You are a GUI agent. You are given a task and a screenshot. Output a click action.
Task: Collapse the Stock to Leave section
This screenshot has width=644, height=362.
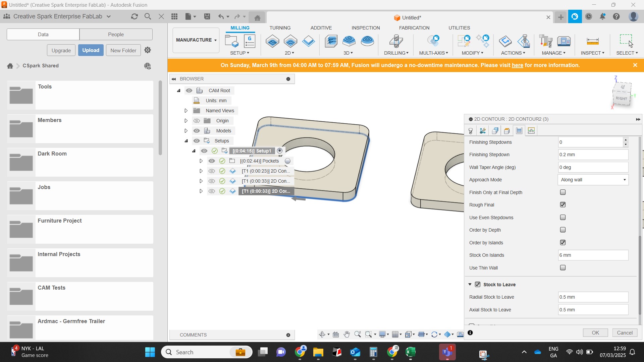click(470, 284)
